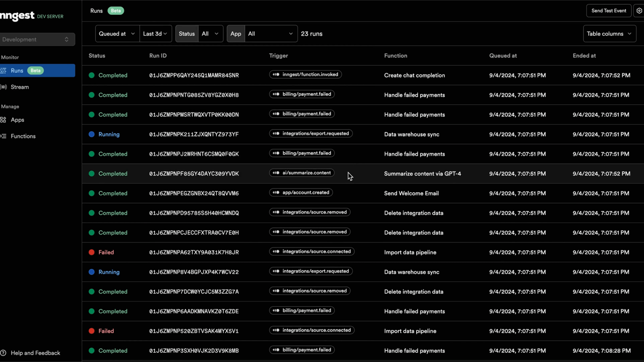This screenshot has width=644, height=362.
Task: Click the event icon in app/account.created trigger pill
Action: click(x=276, y=193)
